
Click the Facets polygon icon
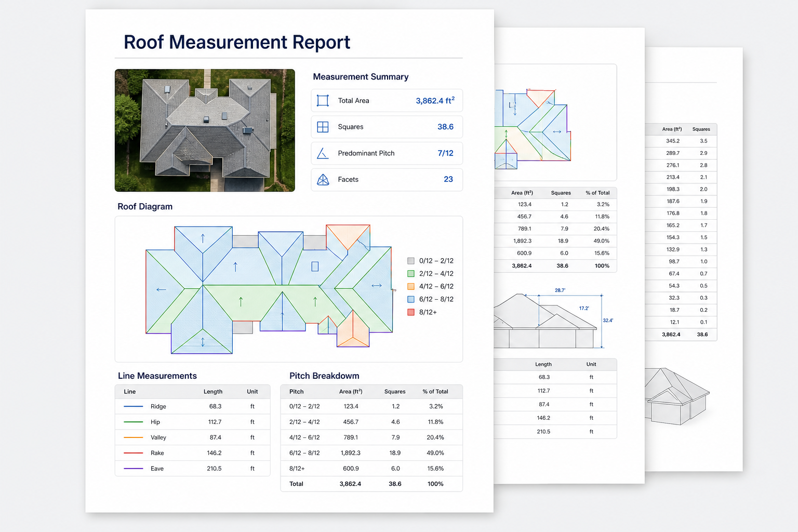coord(323,180)
